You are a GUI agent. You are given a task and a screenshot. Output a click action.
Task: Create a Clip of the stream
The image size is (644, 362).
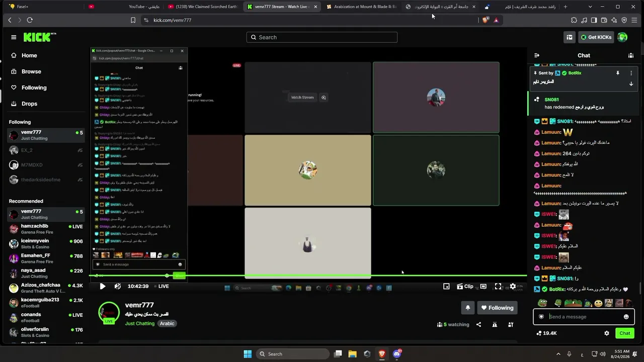tap(465, 286)
